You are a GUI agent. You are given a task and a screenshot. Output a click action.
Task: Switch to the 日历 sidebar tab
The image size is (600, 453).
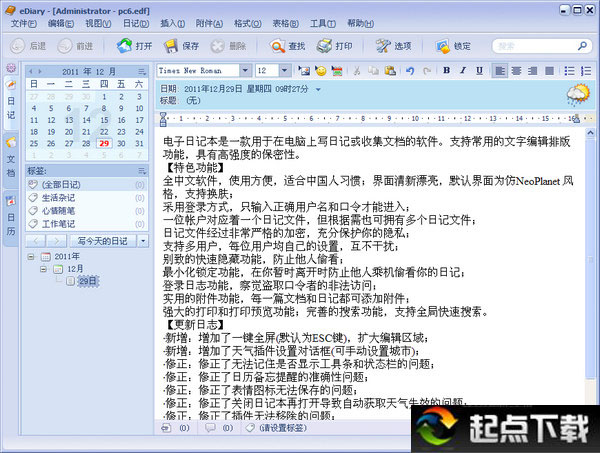[11, 217]
